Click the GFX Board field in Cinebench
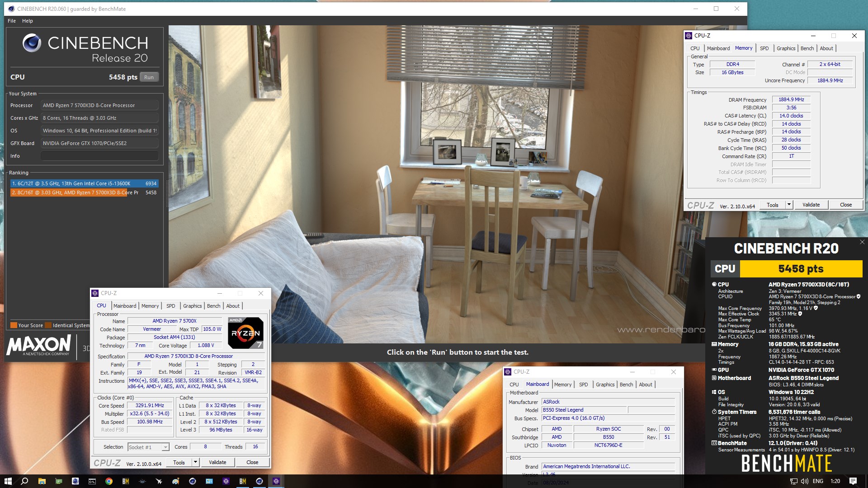868x488 pixels. pos(99,143)
